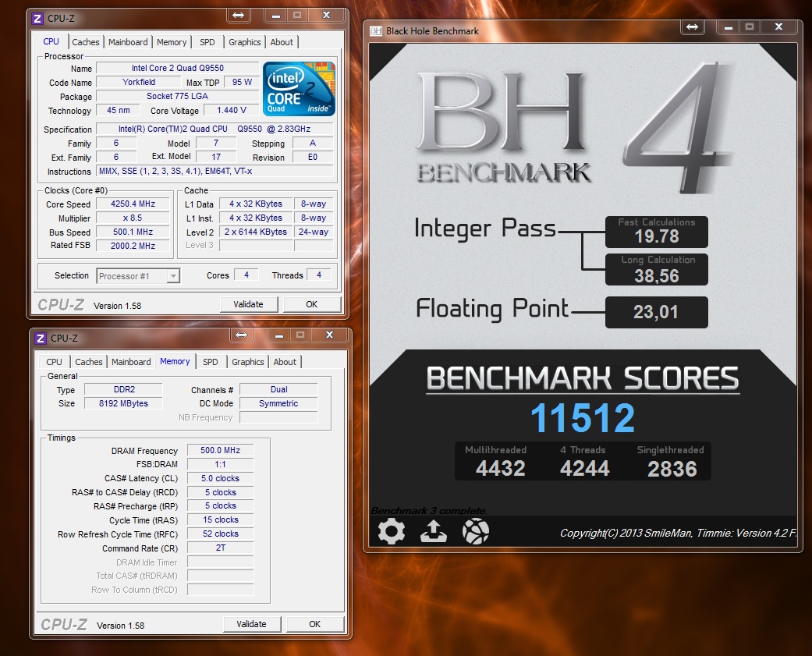Minimize the top CPU-Z window
Viewport: 812px width, 656px height.
[x=276, y=16]
